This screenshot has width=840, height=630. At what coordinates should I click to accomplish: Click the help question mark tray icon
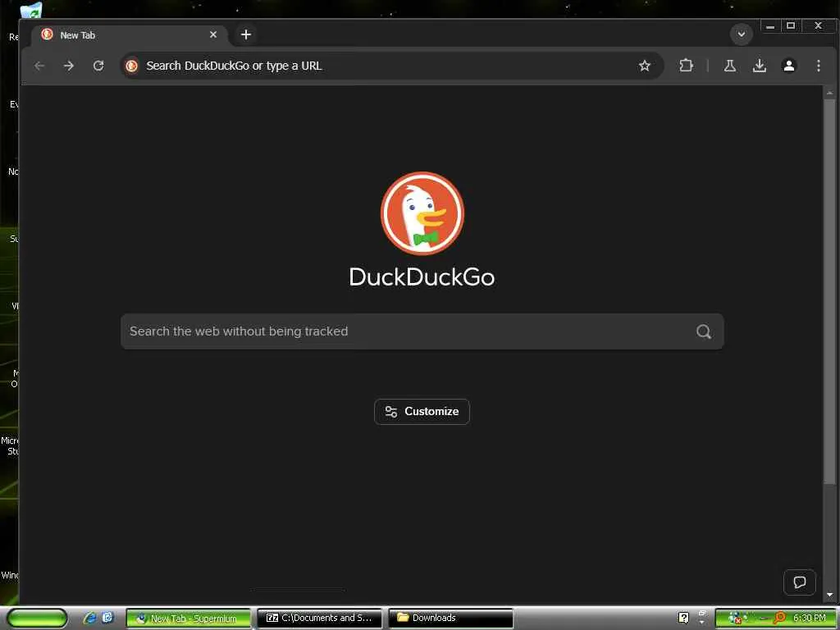pyautogui.click(x=683, y=618)
